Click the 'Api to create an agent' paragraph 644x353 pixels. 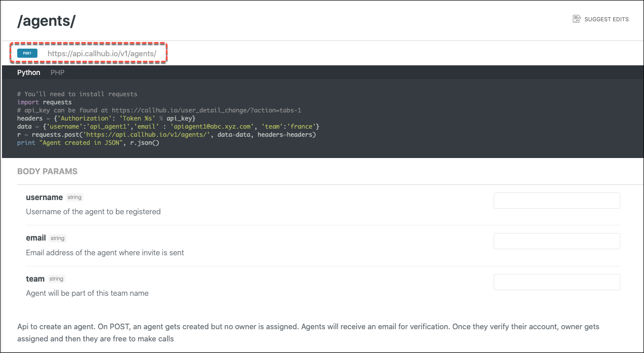pos(309,333)
